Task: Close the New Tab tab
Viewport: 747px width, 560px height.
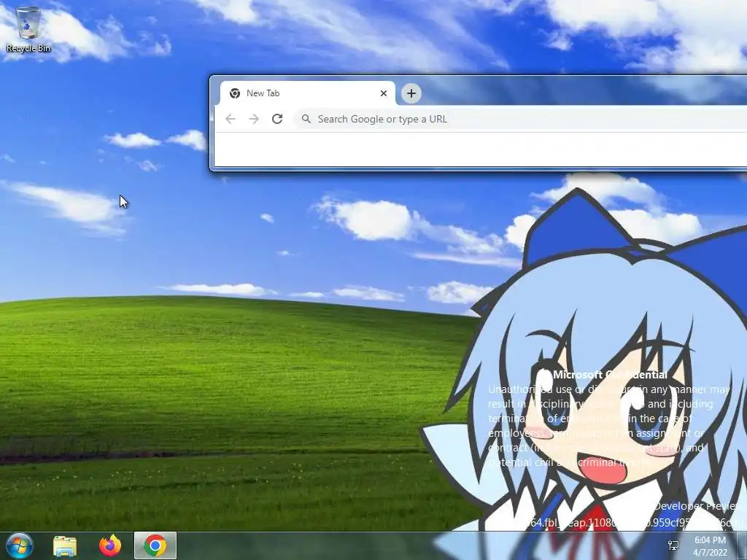Action: (384, 93)
